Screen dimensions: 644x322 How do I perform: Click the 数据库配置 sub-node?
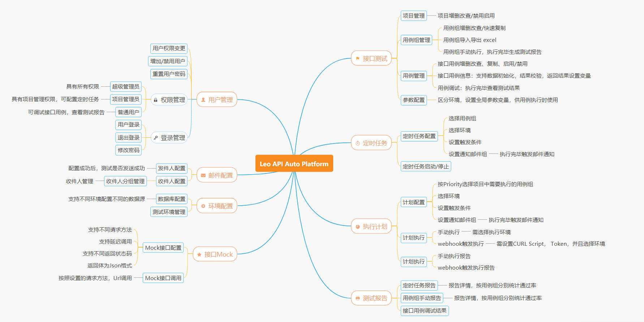point(172,199)
